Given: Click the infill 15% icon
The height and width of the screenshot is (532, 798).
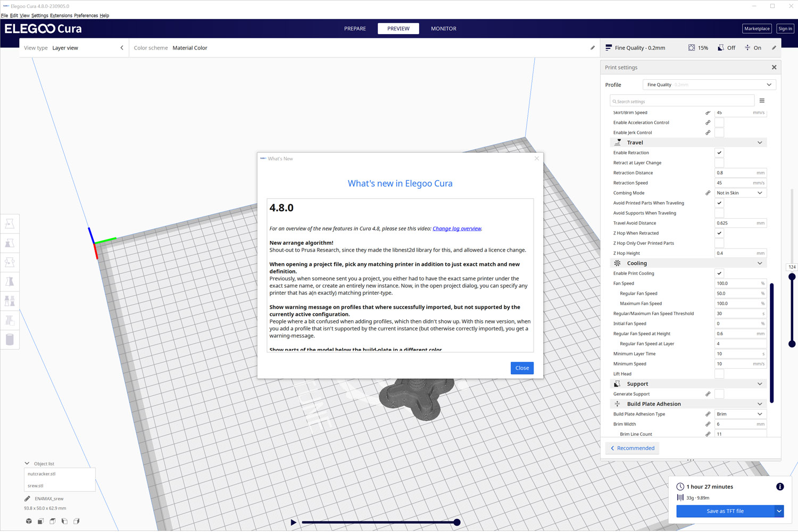Looking at the screenshot, I should pos(692,48).
